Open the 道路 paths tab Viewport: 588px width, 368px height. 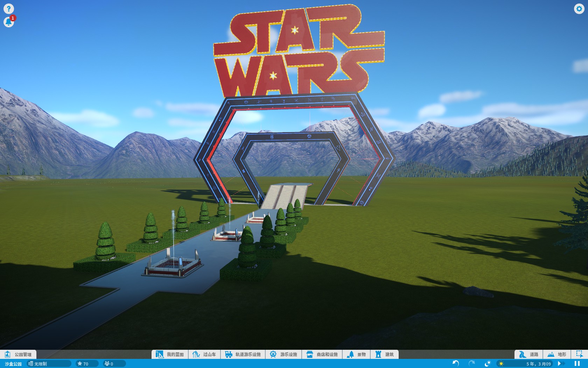coord(529,354)
